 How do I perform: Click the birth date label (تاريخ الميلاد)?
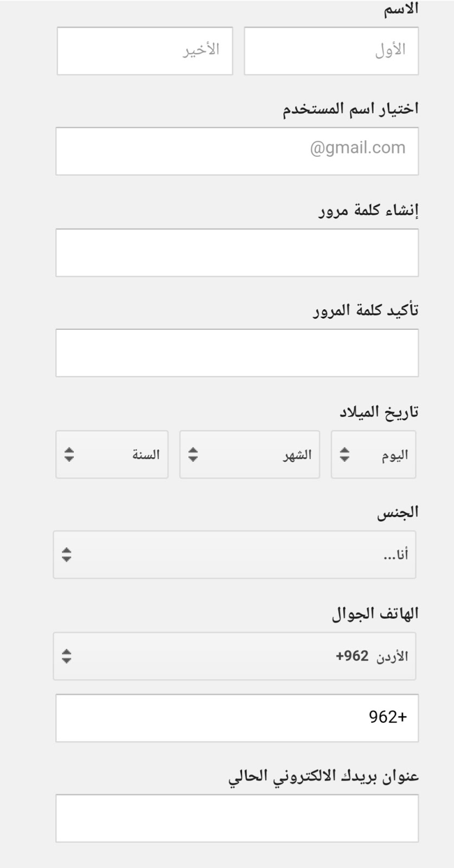click(x=379, y=412)
